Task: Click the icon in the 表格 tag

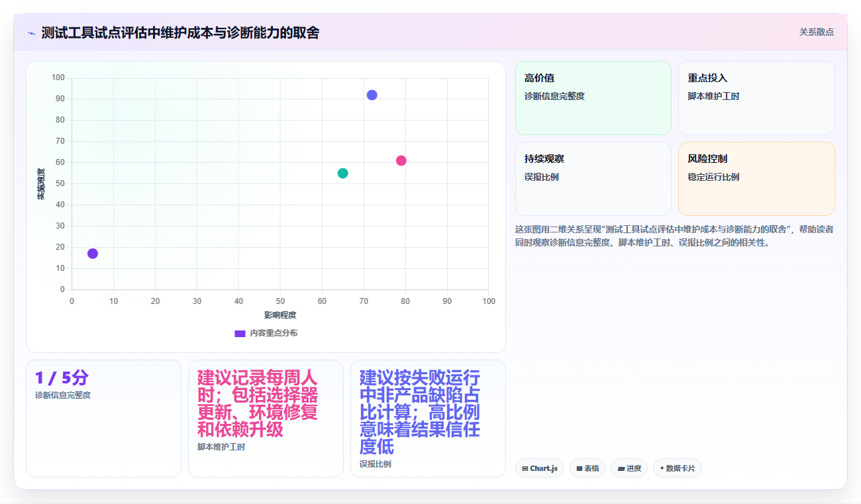Action: coord(580,468)
